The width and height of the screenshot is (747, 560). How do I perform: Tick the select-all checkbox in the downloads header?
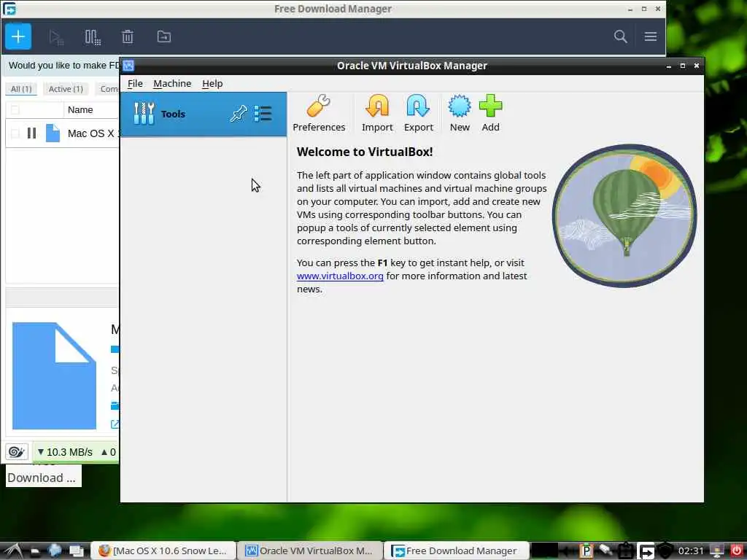15,110
